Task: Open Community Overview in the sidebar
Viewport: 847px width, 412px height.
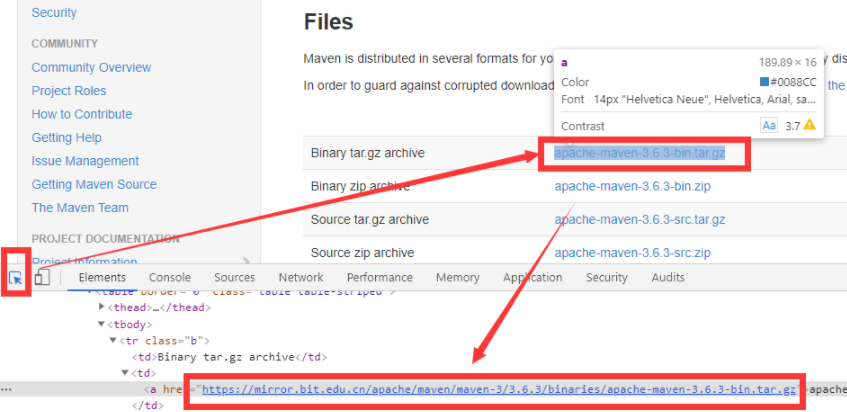Action: click(x=91, y=67)
